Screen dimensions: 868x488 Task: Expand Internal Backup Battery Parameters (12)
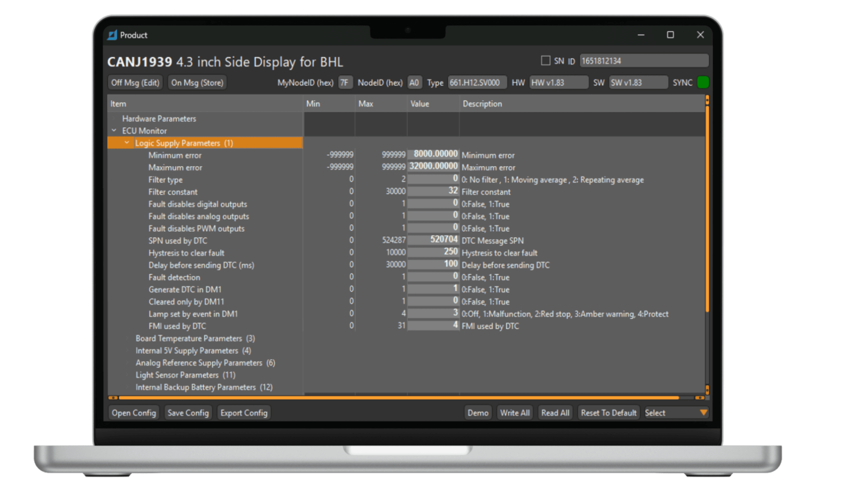tap(128, 387)
